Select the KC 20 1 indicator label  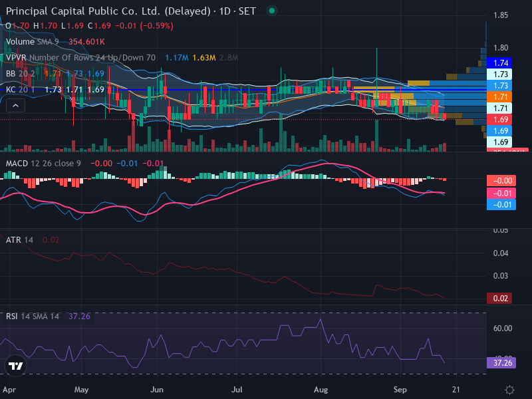tap(20, 90)
